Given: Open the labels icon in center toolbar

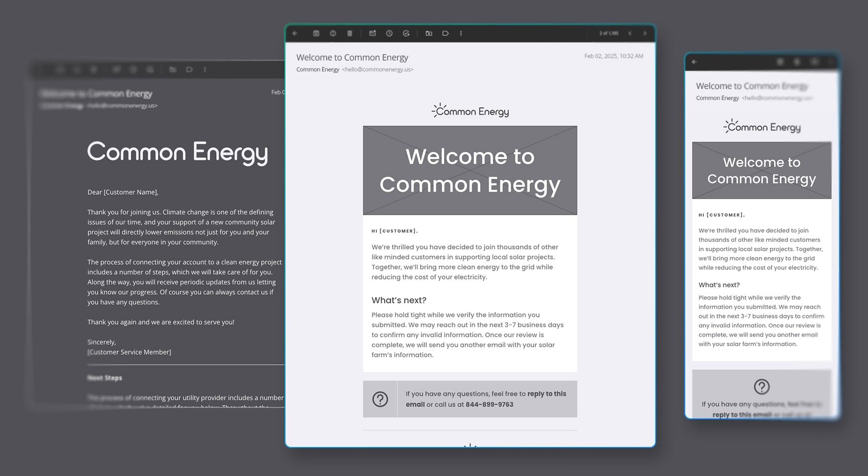Looking at the screenshot, I should (445, 33).
